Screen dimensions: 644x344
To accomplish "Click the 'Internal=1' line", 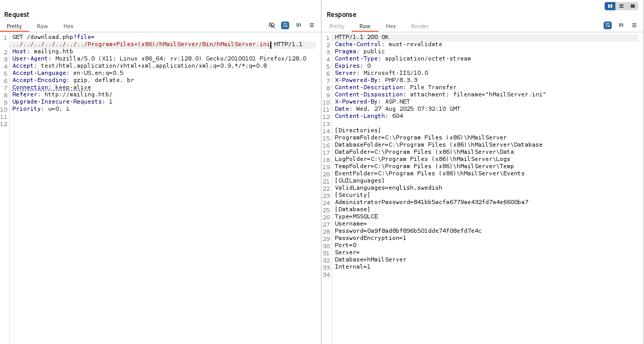I will pyautogui.click(x=353, y=267).
